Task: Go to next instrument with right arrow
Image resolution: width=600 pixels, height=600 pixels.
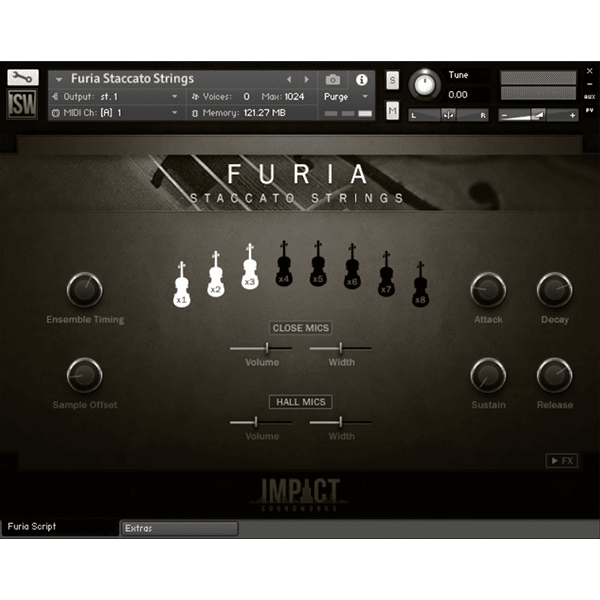Action: click(x=307, y=79)
